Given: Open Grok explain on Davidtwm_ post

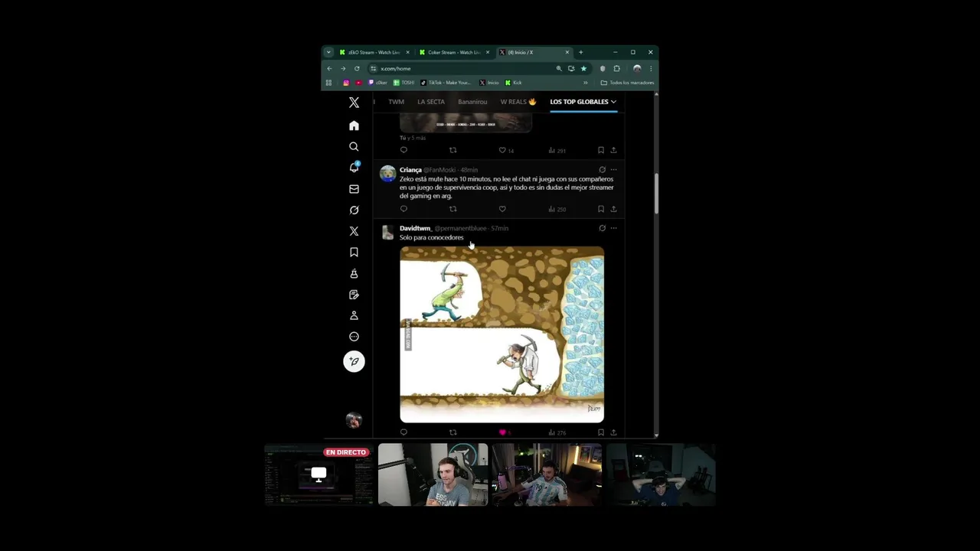Looking at the screenshot, I should [602, 228].
